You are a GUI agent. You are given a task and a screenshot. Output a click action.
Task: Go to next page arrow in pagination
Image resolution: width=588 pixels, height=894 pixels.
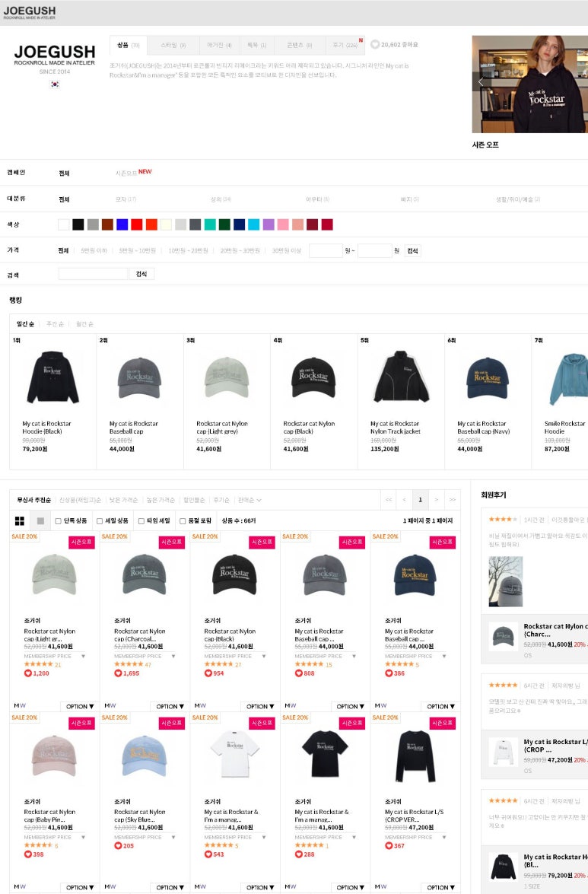pos(437,499)
